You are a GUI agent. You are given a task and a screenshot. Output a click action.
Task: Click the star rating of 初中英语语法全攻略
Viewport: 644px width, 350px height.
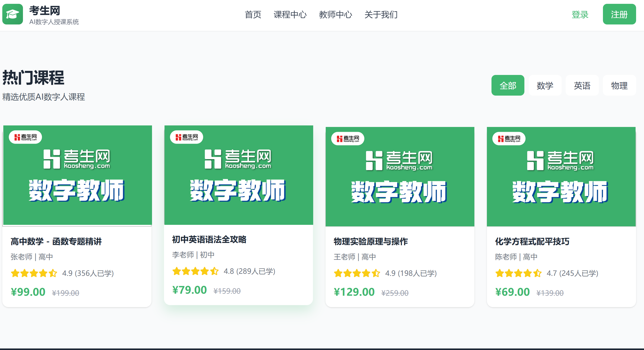pyautogui.click(x=195, y=271)
